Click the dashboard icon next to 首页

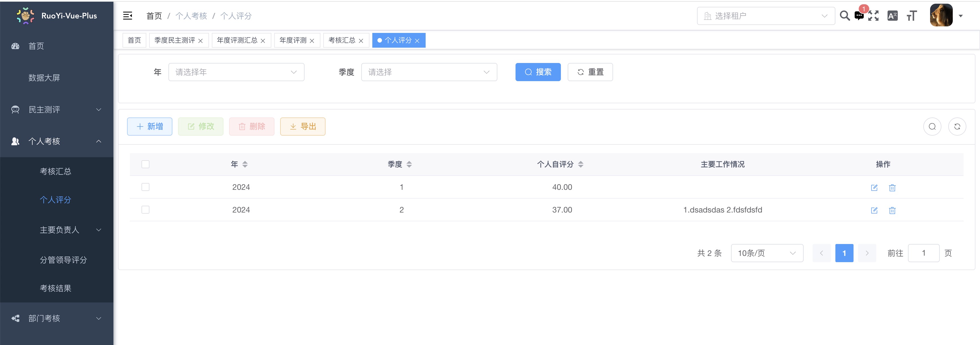click(x=15, y=46)
